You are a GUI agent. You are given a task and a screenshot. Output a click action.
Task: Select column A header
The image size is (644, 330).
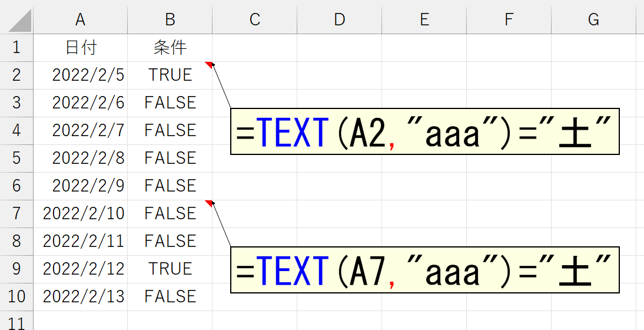(x=81, y=19)
